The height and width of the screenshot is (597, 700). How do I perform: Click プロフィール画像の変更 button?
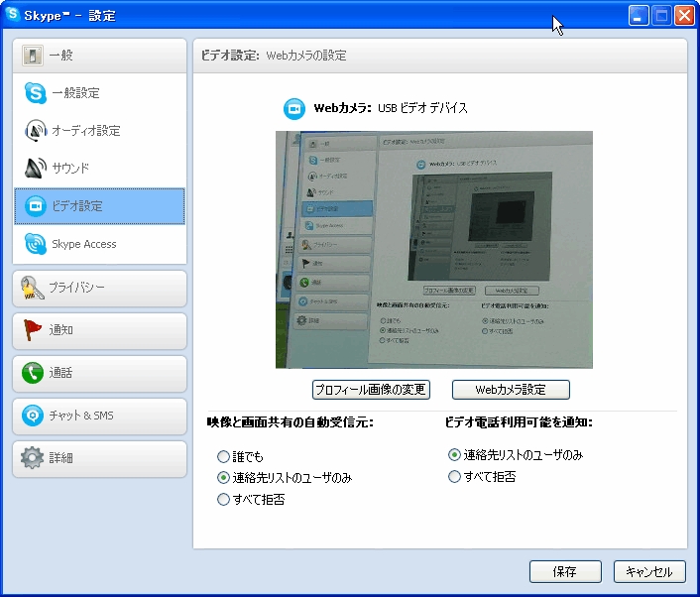371,390
